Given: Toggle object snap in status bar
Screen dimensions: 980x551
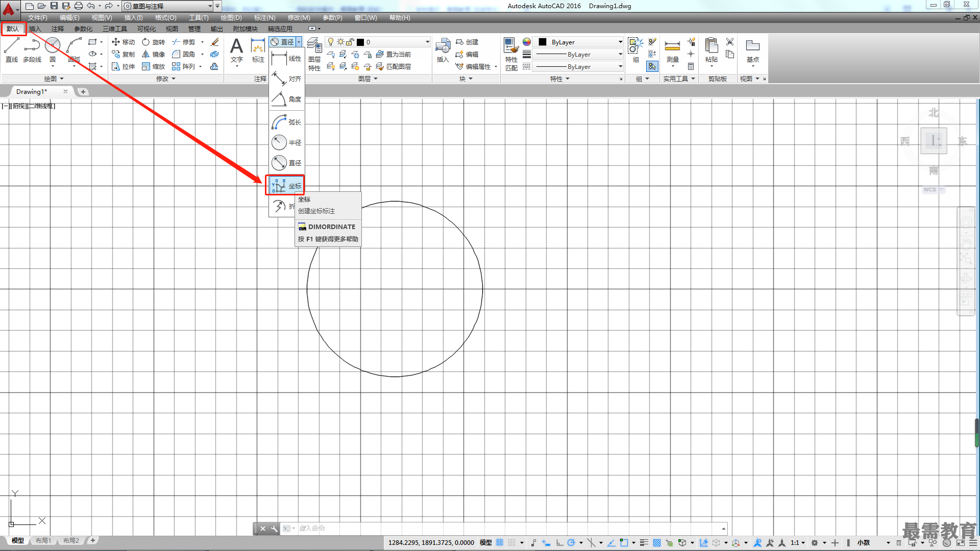Looking at the screenshot, I should tap(624, 543).
